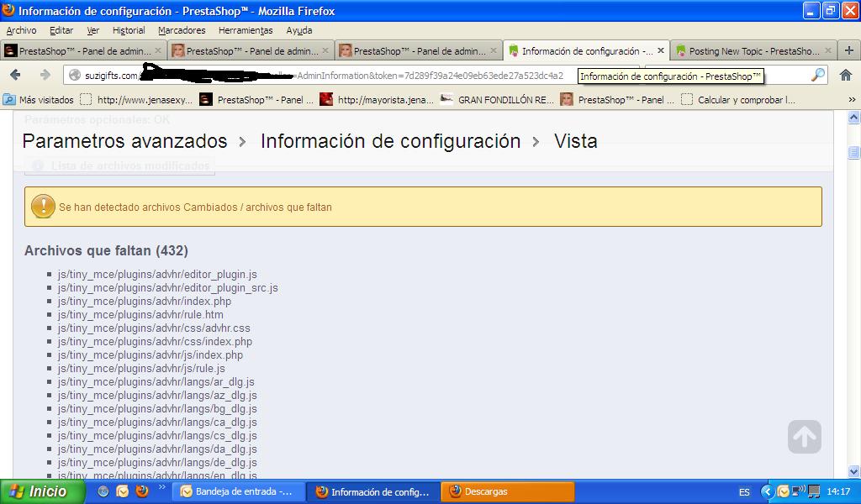Close the Información de configuración tab

[x=661, y=50]
